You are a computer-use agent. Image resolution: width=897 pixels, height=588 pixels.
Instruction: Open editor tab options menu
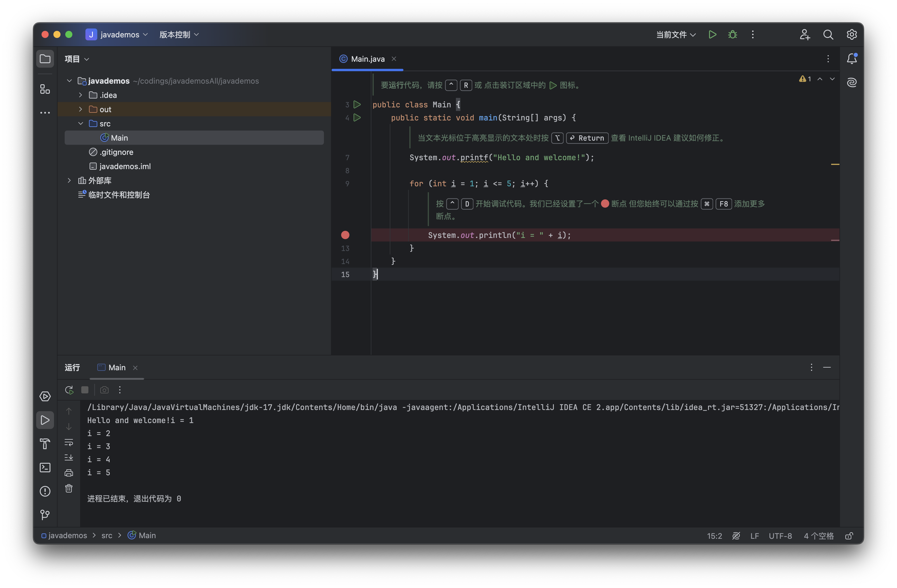828,58
